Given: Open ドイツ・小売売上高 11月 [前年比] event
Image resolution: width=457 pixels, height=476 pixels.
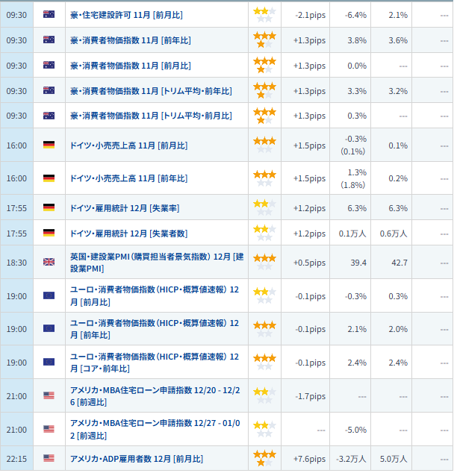Looking at the screenshot, I should [128, 178].
